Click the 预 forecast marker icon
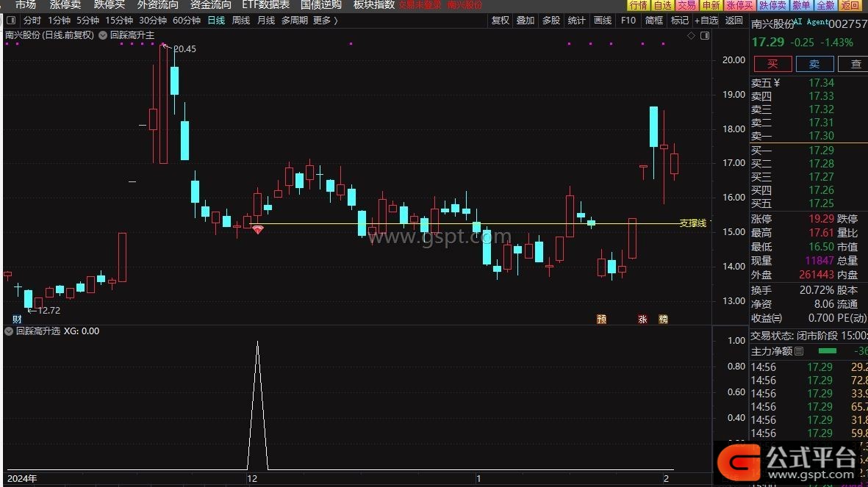868x487 pixels. [602, 319]
